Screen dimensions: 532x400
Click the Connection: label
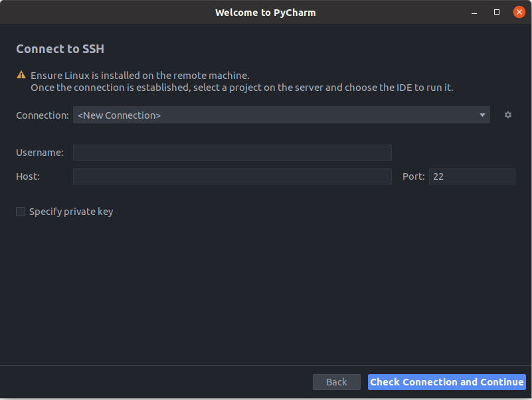pyautogui.click(x=43, y=115)
